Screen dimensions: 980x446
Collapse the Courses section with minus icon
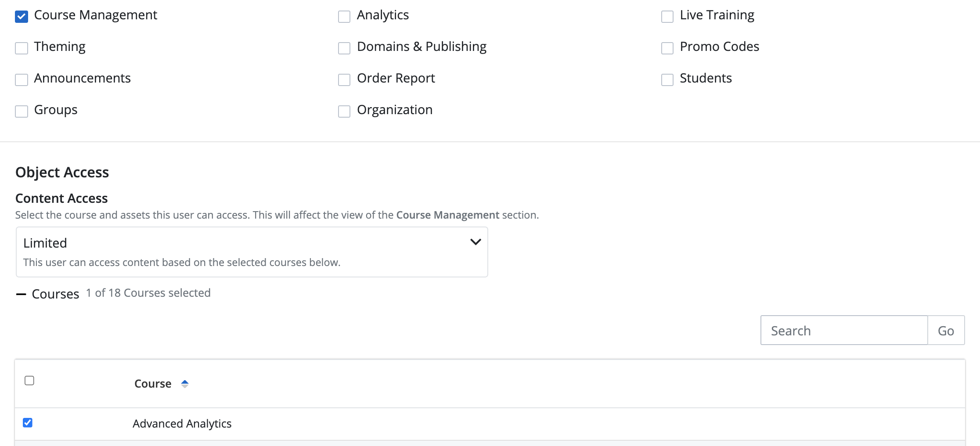click(x=21, y=294)
